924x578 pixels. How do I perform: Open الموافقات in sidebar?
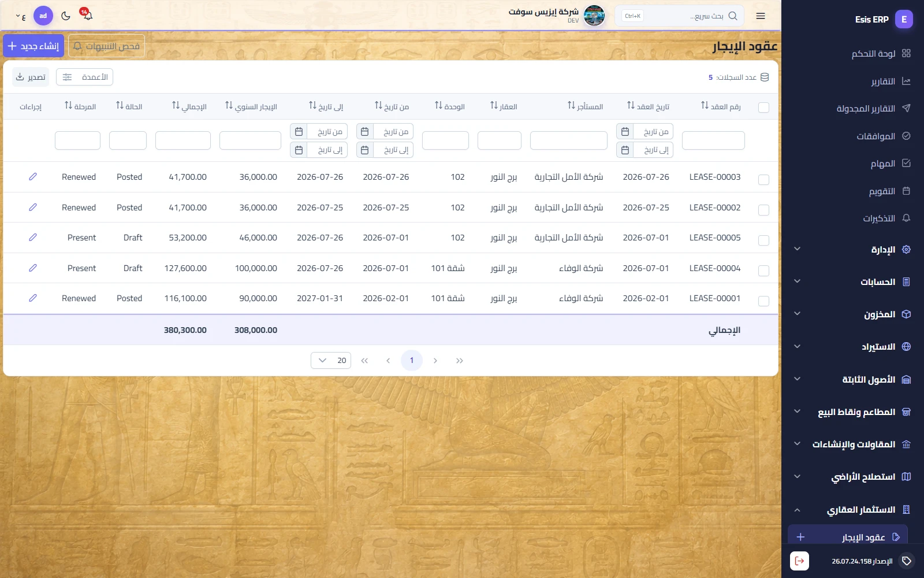pyautogui.click(x=852, y=136)
